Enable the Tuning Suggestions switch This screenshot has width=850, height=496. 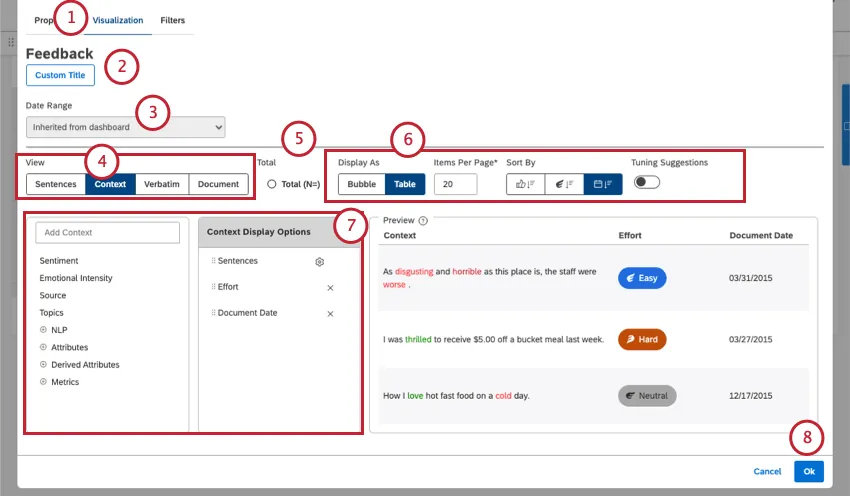[x=646, y=183]
